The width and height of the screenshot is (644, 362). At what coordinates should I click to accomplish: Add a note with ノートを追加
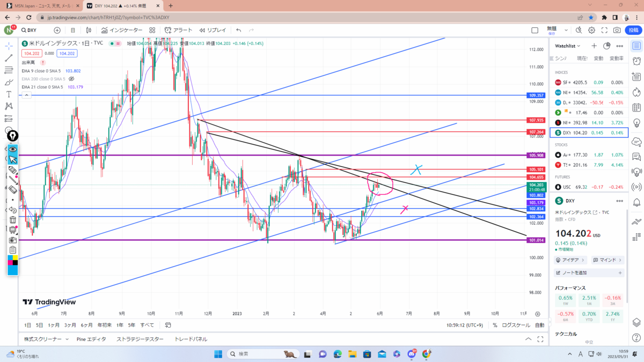click(x=589, y=273)
